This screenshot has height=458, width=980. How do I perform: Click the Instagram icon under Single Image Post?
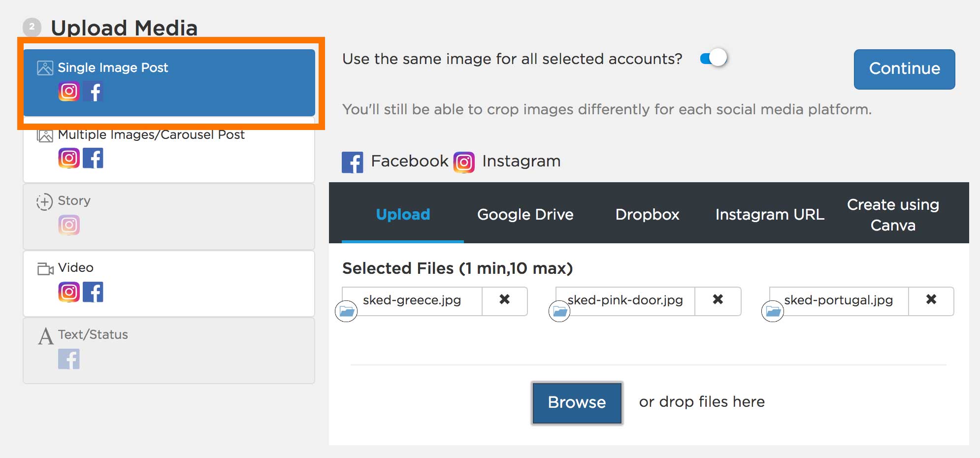tap(69, 91)
